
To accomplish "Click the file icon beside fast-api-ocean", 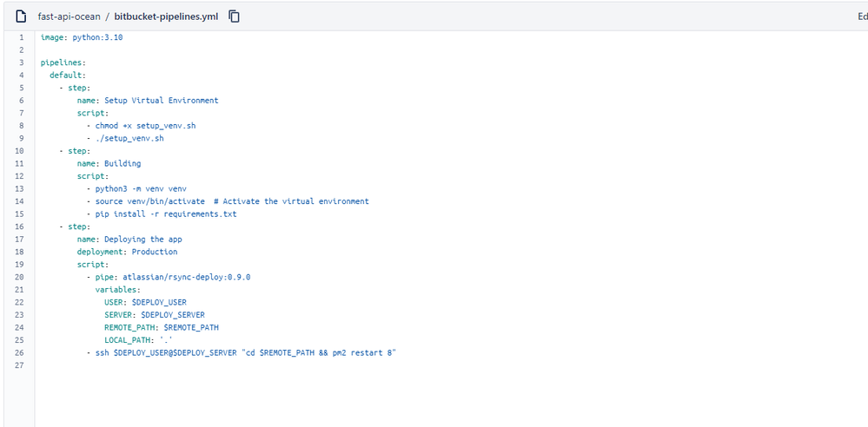I will click(x=21, y=16).
